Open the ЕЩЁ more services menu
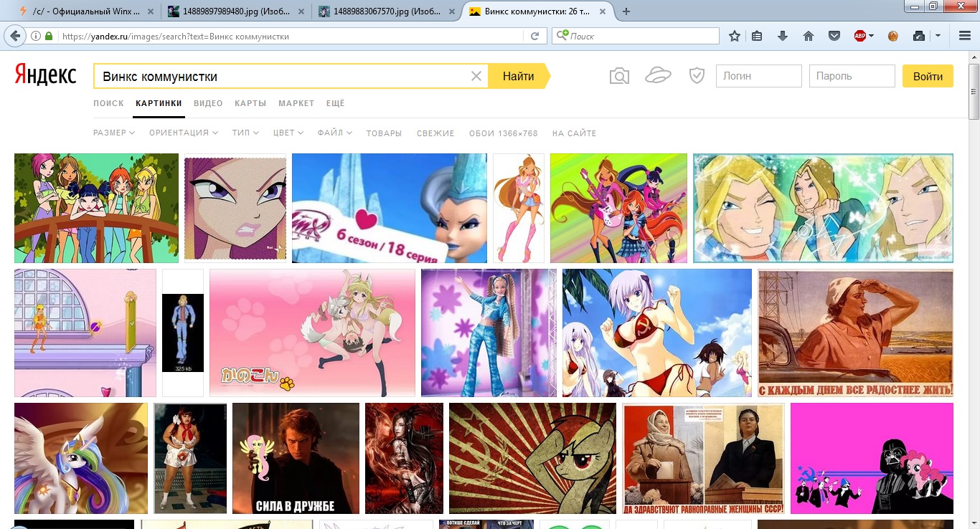The width and height of the screenshot is (980, 529). coord(335,103)
